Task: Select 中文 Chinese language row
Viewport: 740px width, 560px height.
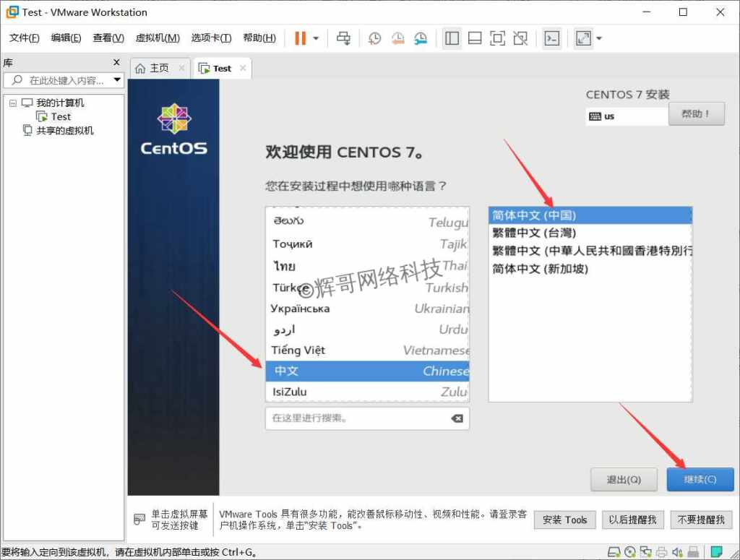Action: tap(368, 371)
